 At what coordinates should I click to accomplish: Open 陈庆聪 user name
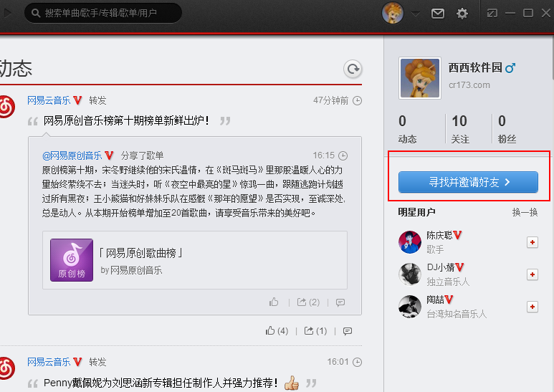(439, 235)
